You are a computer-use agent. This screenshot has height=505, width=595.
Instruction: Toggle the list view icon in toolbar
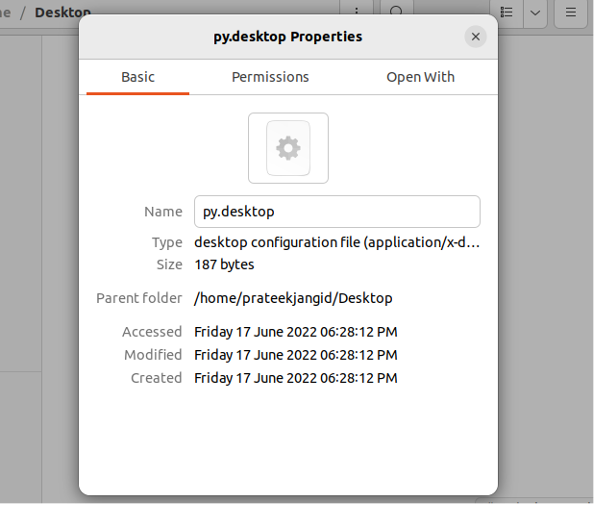(x=507, y=12)
